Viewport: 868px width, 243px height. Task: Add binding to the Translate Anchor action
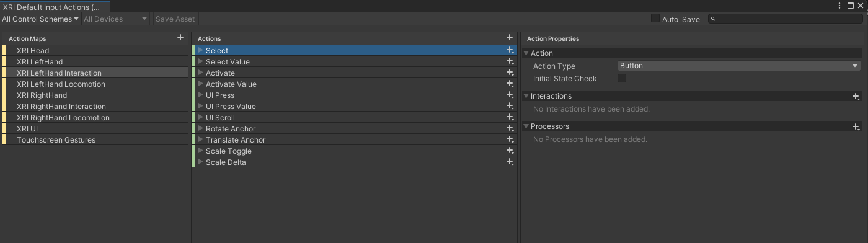pos(510,139)
